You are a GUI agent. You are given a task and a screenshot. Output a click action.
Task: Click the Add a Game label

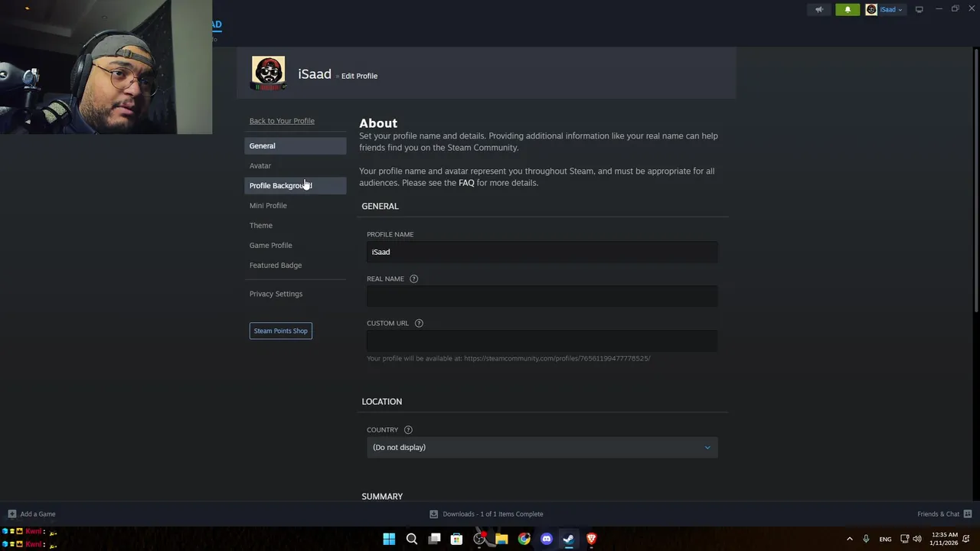tap(38, 514)
